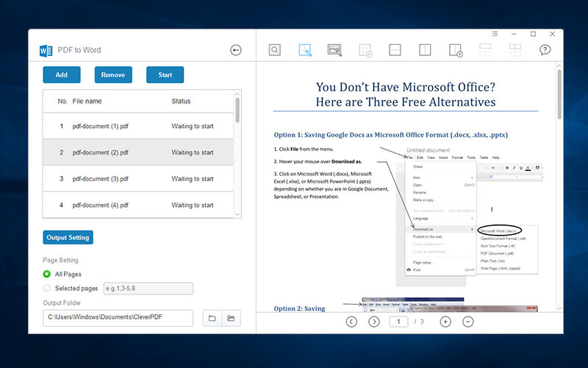
Task: Select the add vertical line tool
Action: click(425, 50)
